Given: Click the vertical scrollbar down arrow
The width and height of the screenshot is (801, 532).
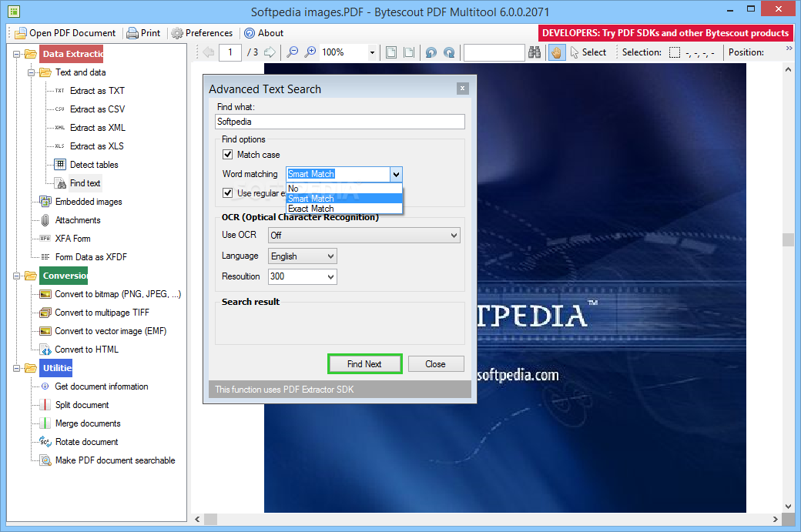Looking at the screenshot, I should [788, 507].
